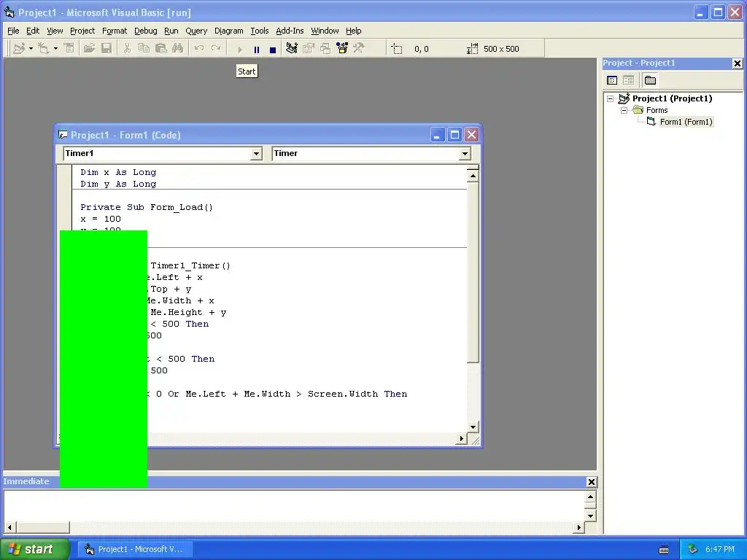Select the Forms folder in tree
This screenshot has width=747, height=560.
point(657,110)
